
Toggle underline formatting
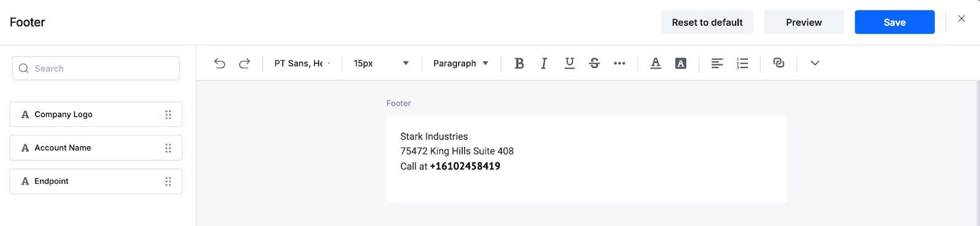pyautogui.click(x=570, y=63)
